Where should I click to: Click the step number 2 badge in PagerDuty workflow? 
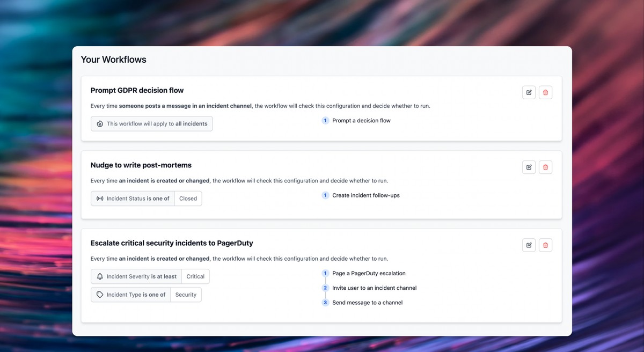tap(325, 288)
